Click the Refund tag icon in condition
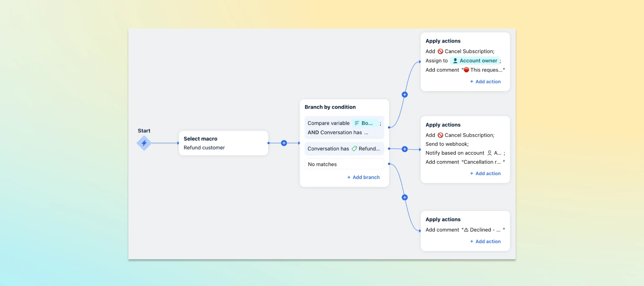 [354, 149]
